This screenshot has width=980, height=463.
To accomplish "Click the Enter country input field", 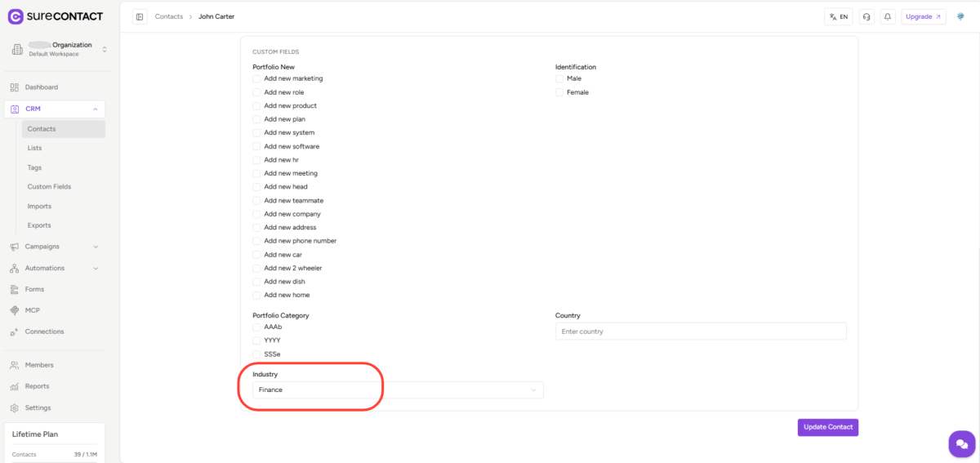I will point(700,332).
